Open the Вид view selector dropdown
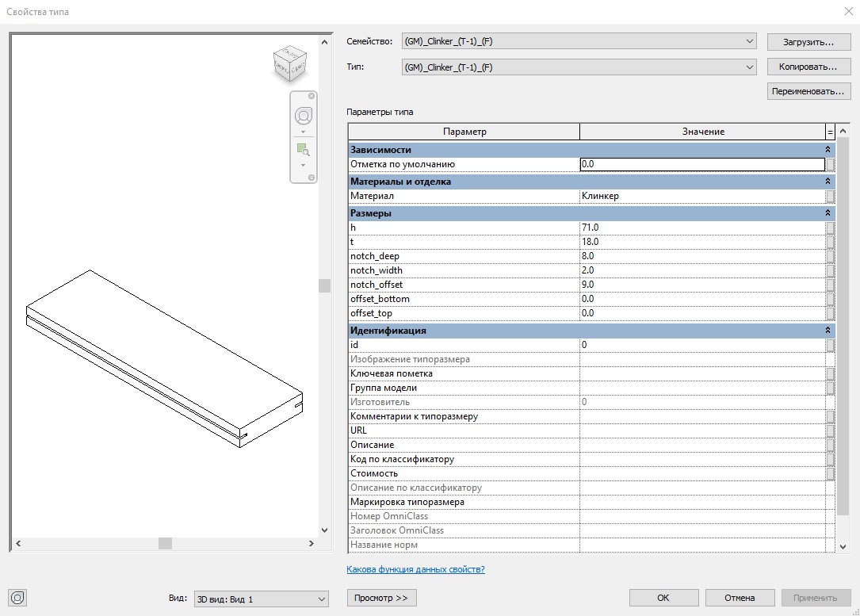The height and width of the screenshot is (616, 860). (321, 599)
